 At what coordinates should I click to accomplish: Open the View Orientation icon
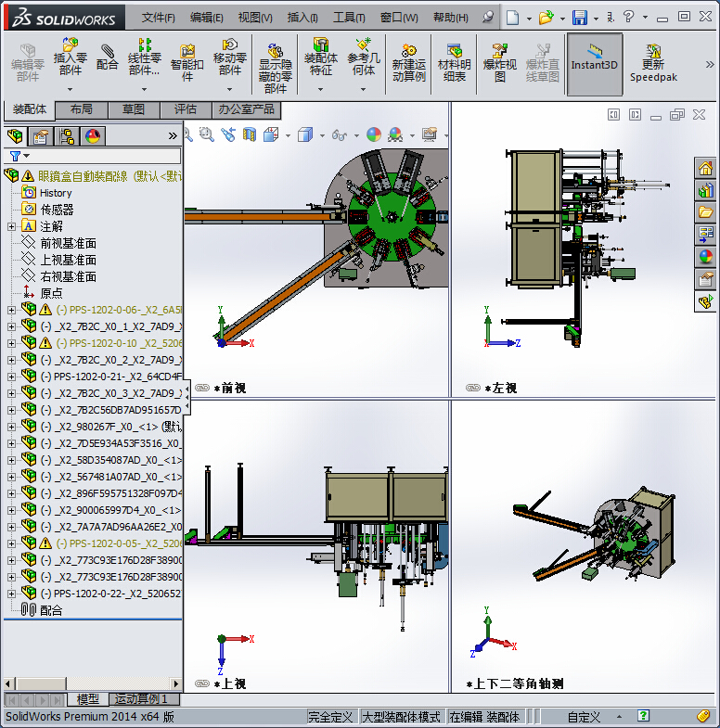click(271, 134)
